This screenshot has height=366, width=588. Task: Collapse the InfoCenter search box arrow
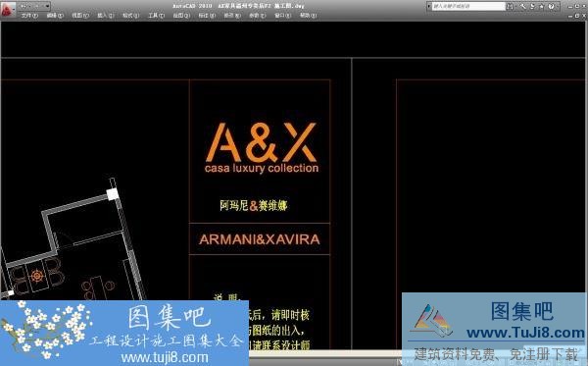(x=429, y=7)
